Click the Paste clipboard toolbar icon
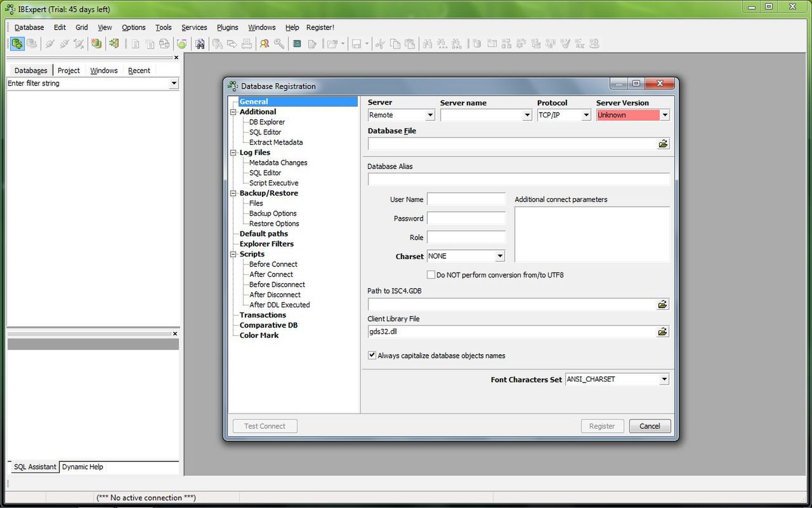 point(410,44)
